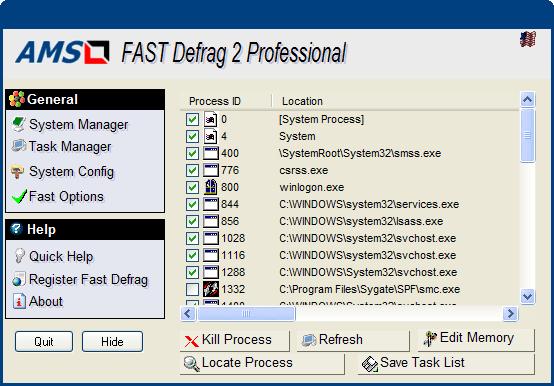
Task: Open System Manager from sidebar
Action: 78,124
